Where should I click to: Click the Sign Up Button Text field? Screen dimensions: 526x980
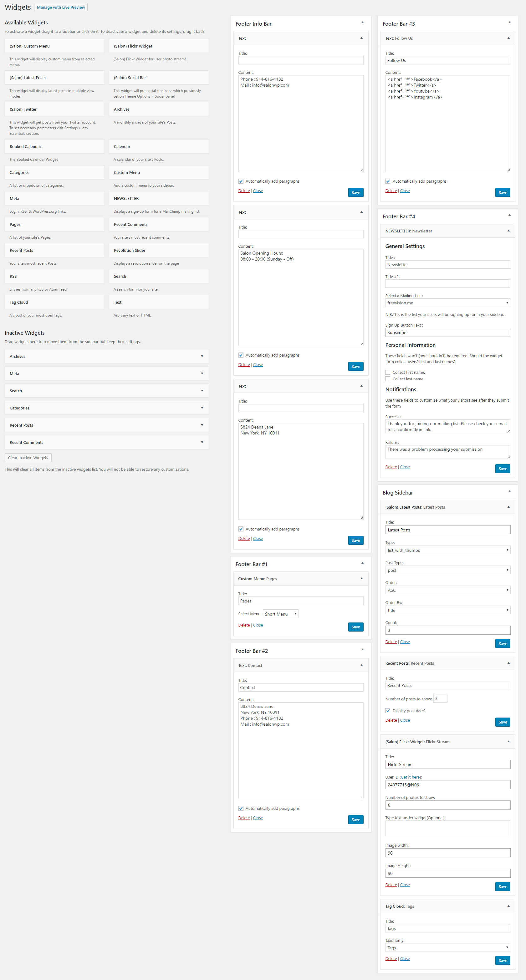(447, 333)
